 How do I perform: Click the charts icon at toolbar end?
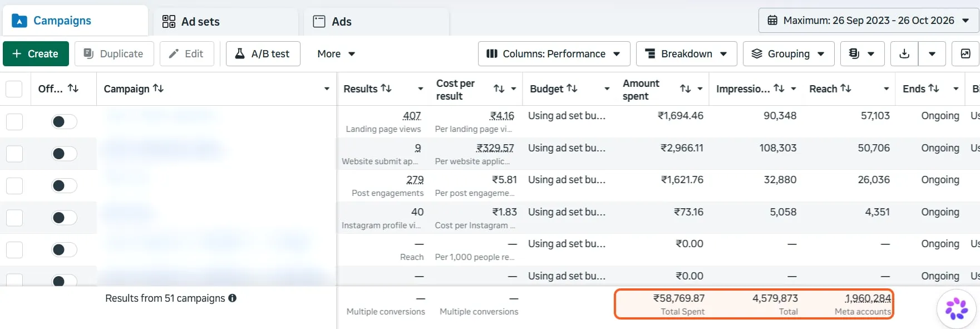click(x=966, y=54)
